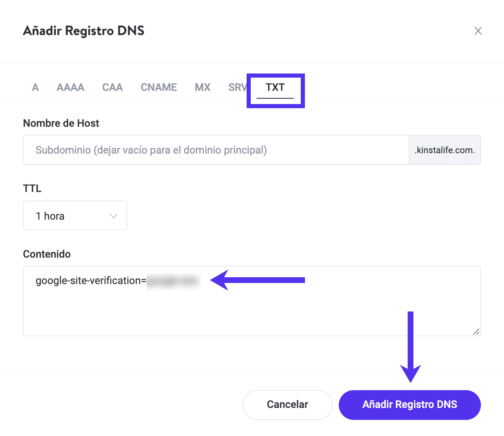Open the TTL dropdown showing 1 hora

pos(75,216)
